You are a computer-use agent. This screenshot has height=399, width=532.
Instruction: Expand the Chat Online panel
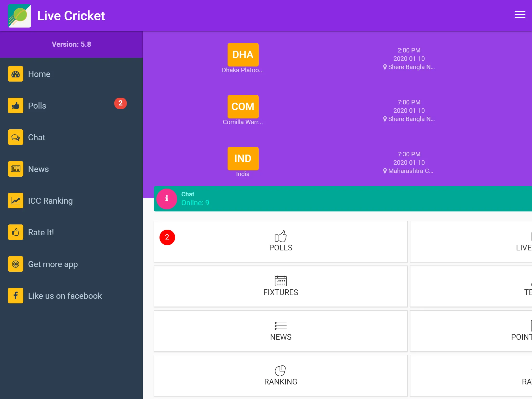pyautogui.click(x=342, y=198)
